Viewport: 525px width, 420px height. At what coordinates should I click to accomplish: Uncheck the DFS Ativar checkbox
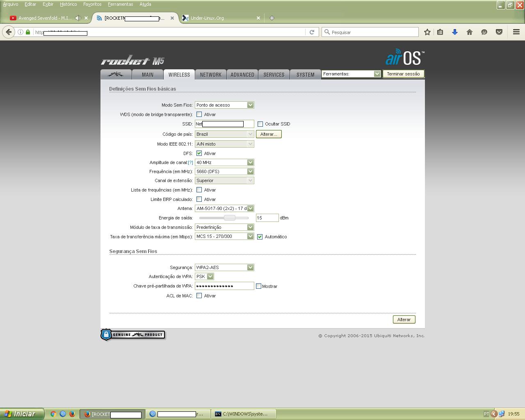coord(199,153)
